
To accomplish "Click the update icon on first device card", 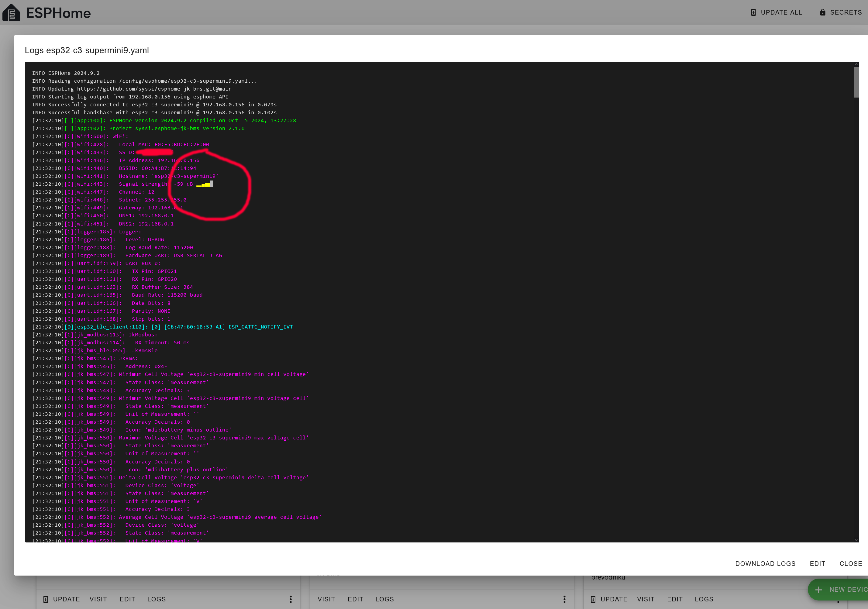I will click(46, 599).
